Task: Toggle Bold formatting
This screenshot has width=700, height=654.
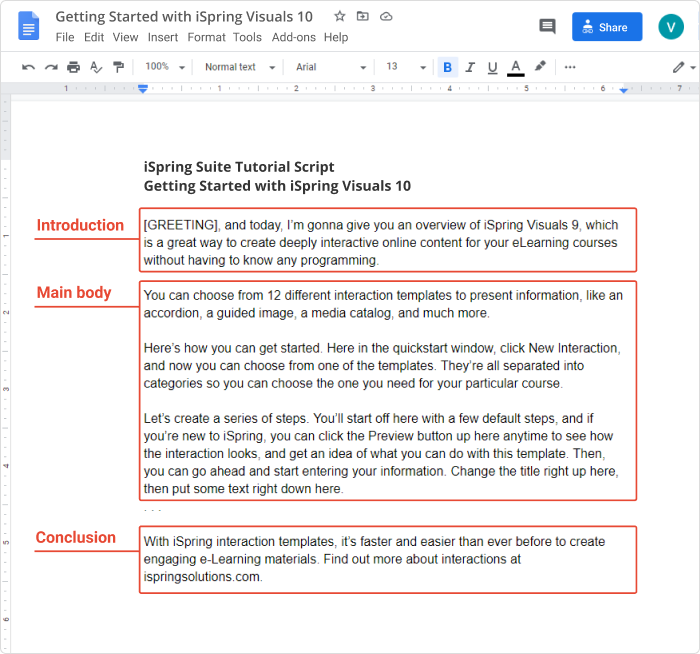Action: [447, 67]
